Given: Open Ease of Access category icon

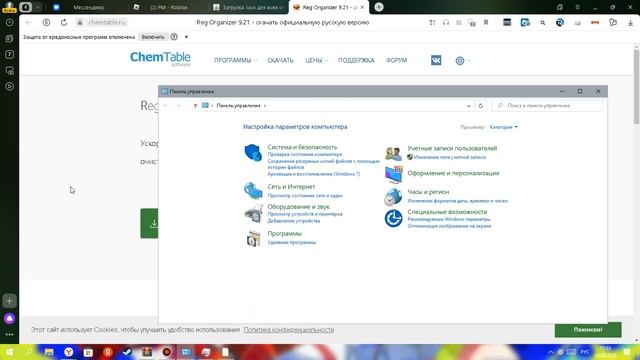Looking at the screenshot, I should pyautogui.click(x=393, y=218).
